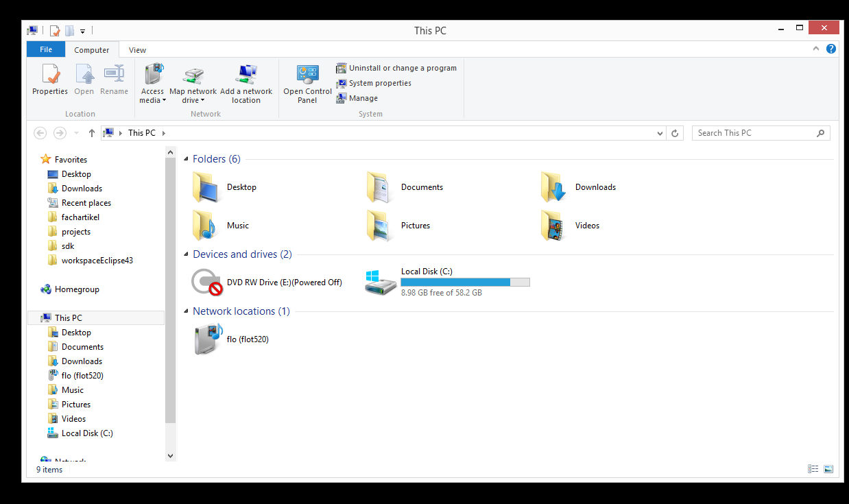Open the Properties ribbon button
Viewport: 849px width, 504px height.
click(x=50, y=80)
